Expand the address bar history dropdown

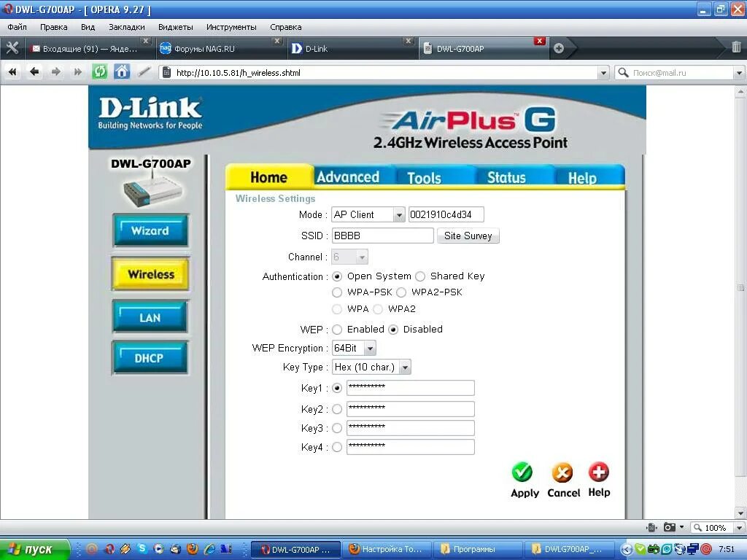(603, 73)
